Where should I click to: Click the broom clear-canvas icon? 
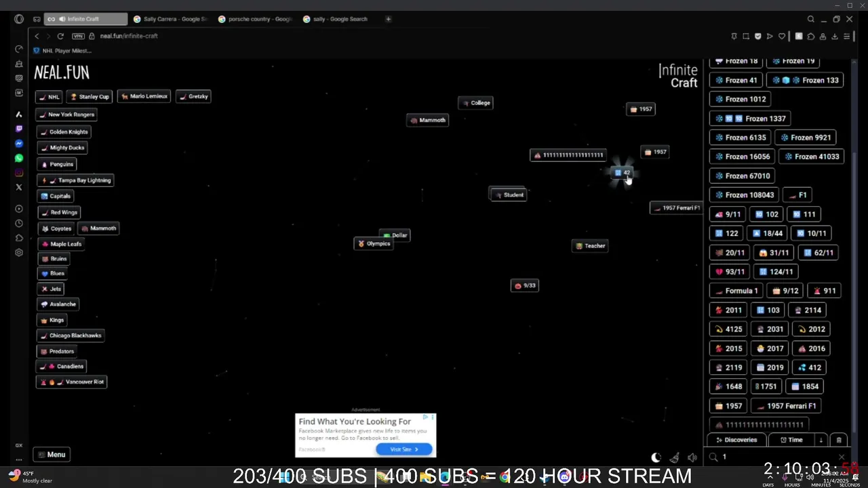tap(674, 457)
